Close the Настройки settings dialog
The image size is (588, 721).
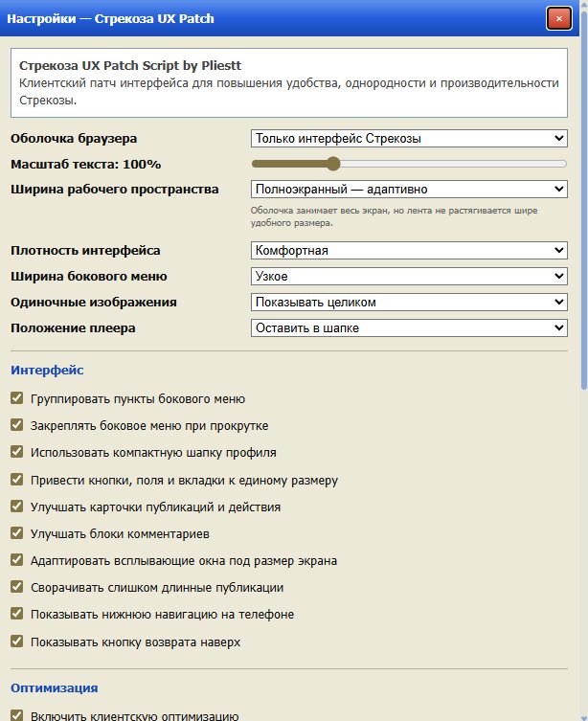click(559, 18)
